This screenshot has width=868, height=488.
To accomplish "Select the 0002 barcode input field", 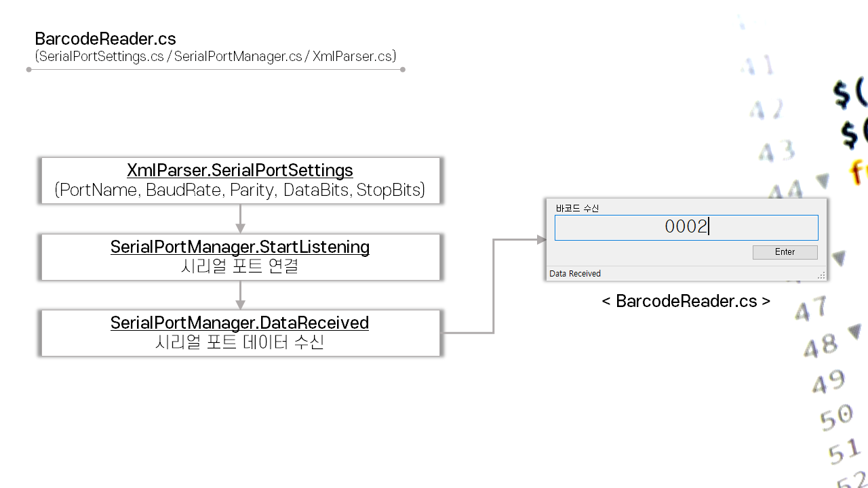I will coord(686,227).
